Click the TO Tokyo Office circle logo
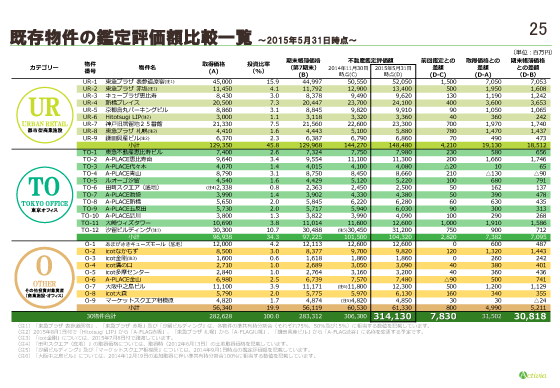 (x=44, y=194)
